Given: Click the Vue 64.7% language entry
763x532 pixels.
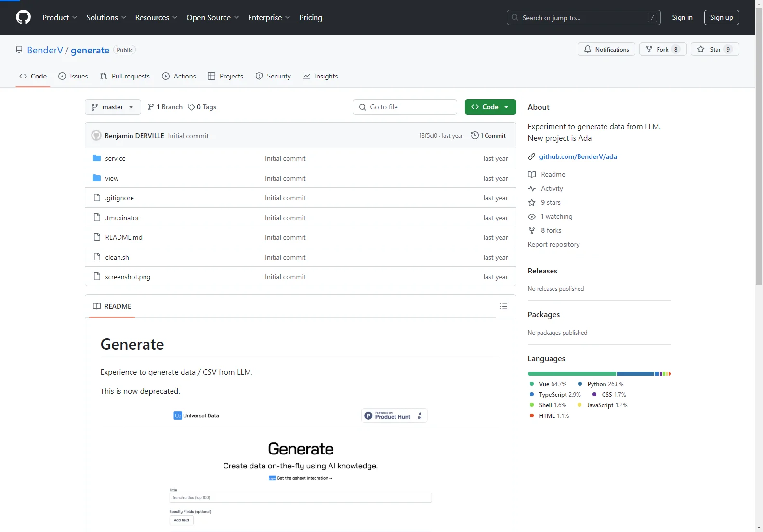Looking at the screenshot, I should (x=548, y=384).
